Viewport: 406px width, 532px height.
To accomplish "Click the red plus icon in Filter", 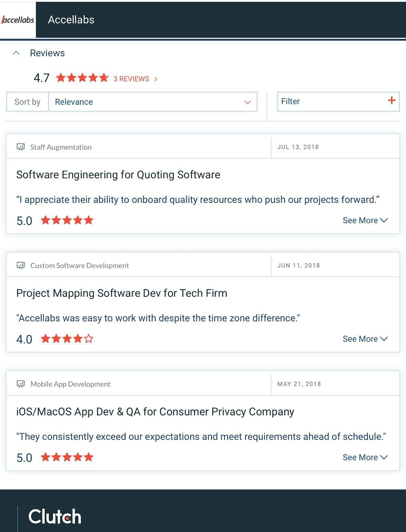I will coord(392,100).
